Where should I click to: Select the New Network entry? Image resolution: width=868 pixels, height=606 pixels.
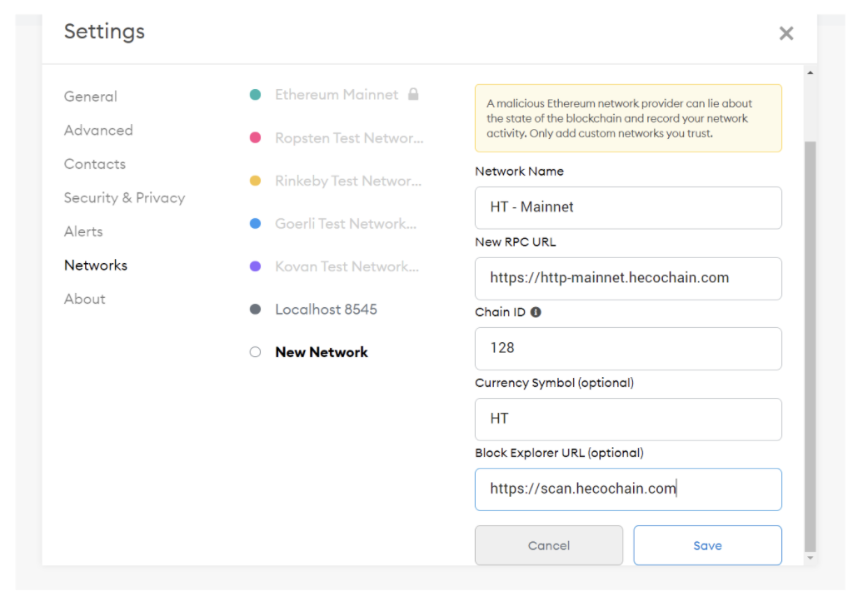pyautogui.click(x=322, y=352)
